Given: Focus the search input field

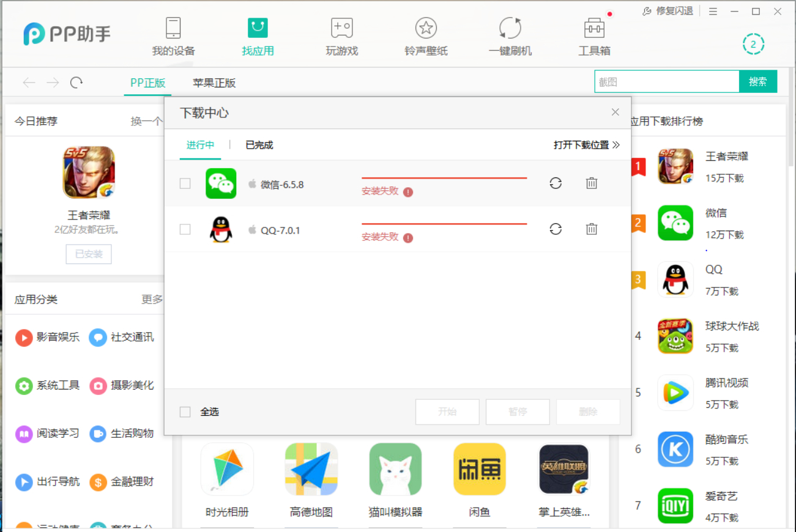Looking at the screenshot, I should (x=667, y=81).
